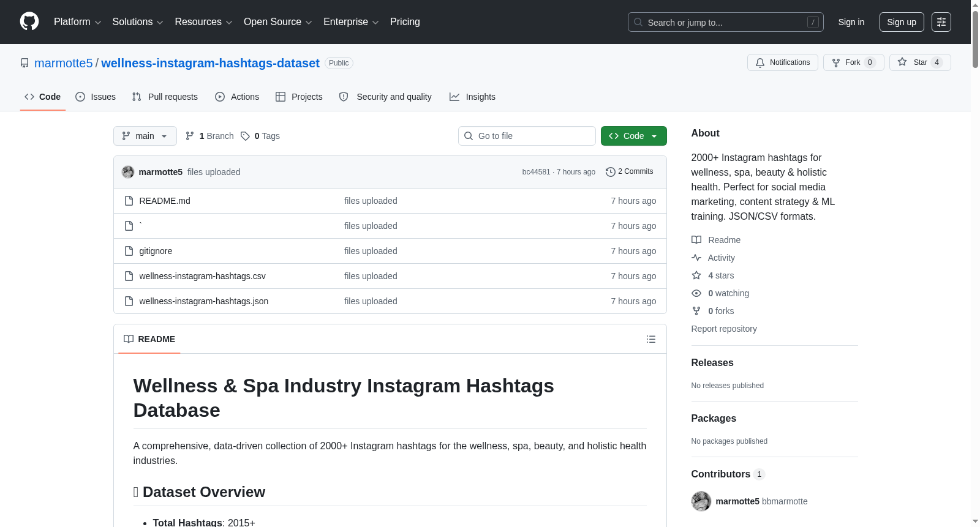Screen dimensions: 980x527
Task: Switch to the Code tab
Action: [43, 97]
